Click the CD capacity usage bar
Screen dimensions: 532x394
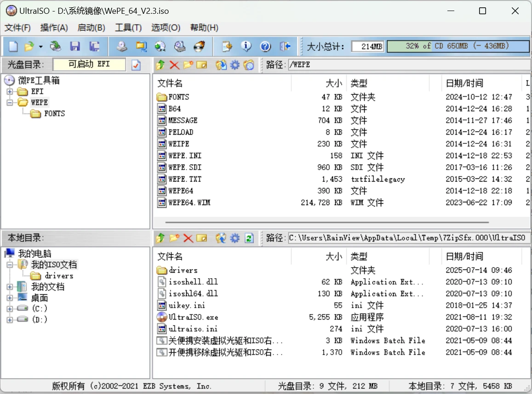[x=458, y=46]
